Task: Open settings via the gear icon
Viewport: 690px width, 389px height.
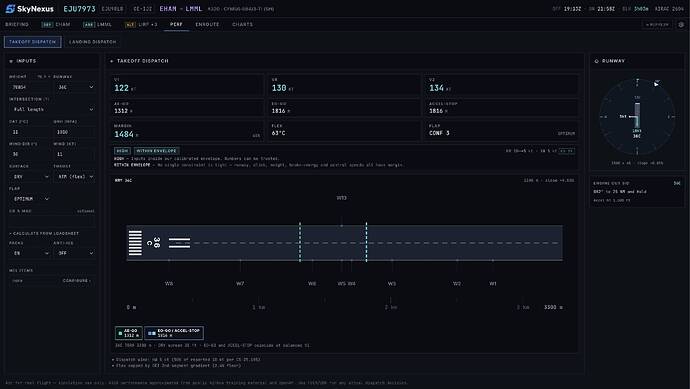Action: tap(681, 25)
